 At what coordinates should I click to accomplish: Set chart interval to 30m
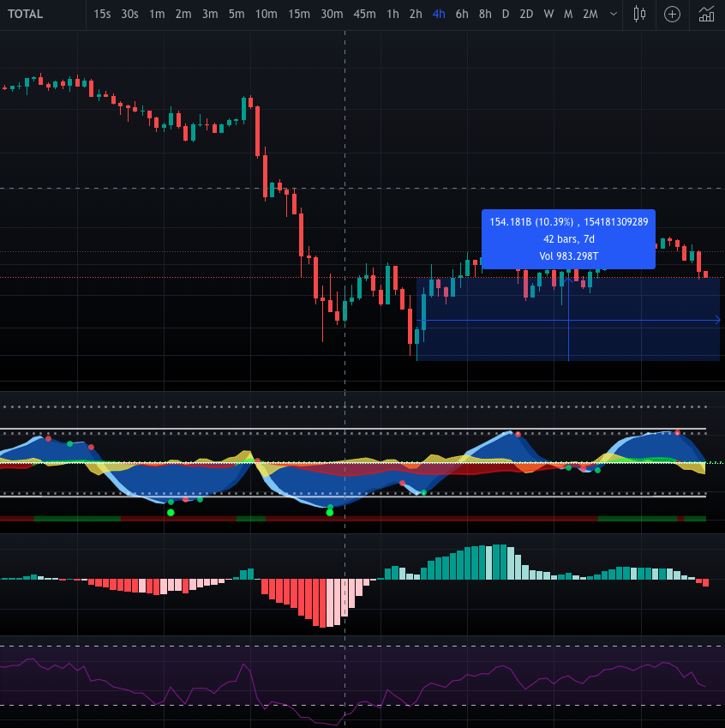332,14
